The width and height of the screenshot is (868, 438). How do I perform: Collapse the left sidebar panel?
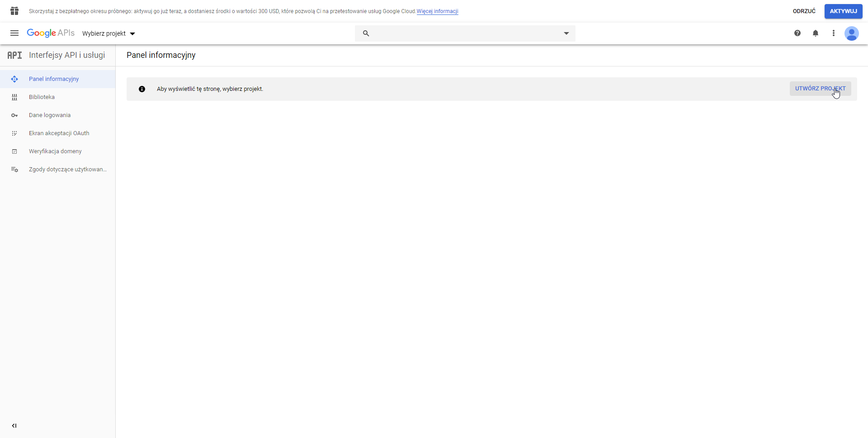14,425
